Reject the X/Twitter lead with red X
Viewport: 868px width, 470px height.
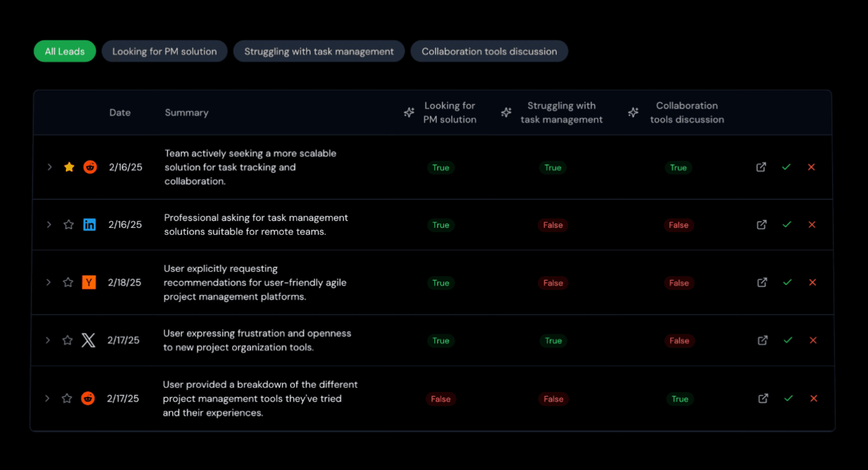coord(813,340)
